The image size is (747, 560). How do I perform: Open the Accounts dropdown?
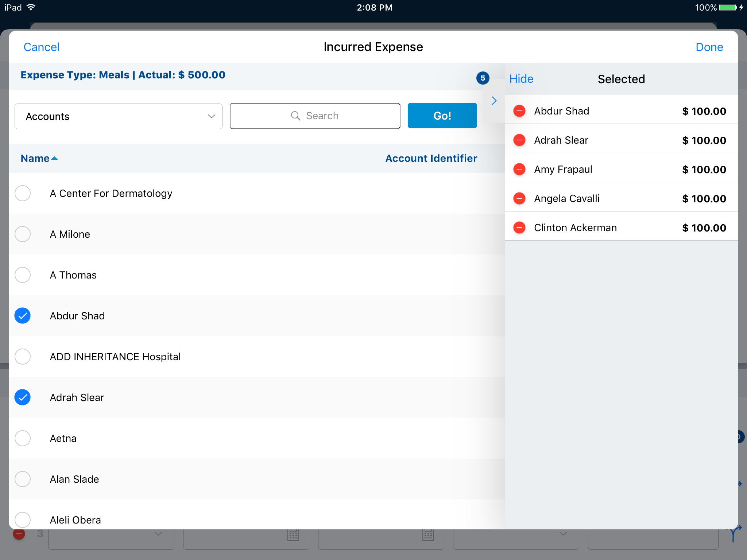click(119, 116)
